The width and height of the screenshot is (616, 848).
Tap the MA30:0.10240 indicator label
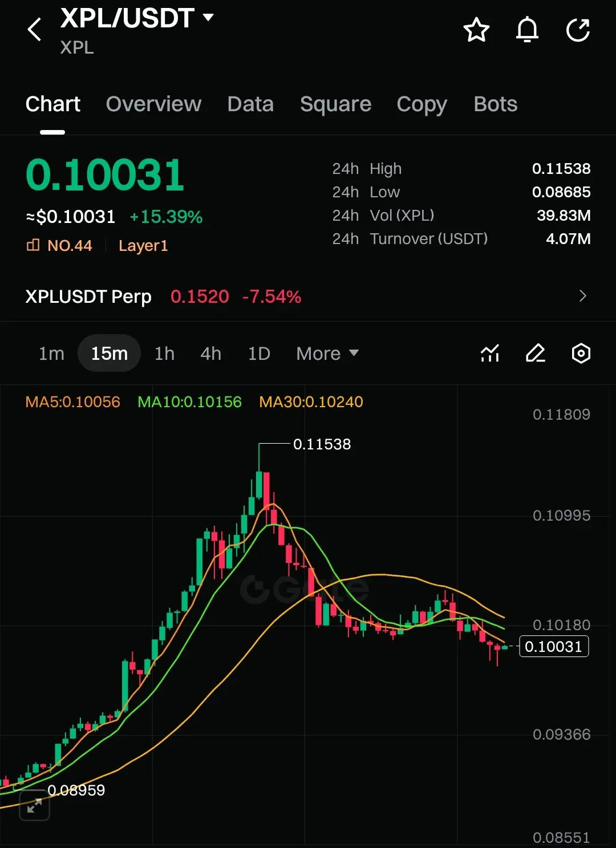click(x=311, y=402)
